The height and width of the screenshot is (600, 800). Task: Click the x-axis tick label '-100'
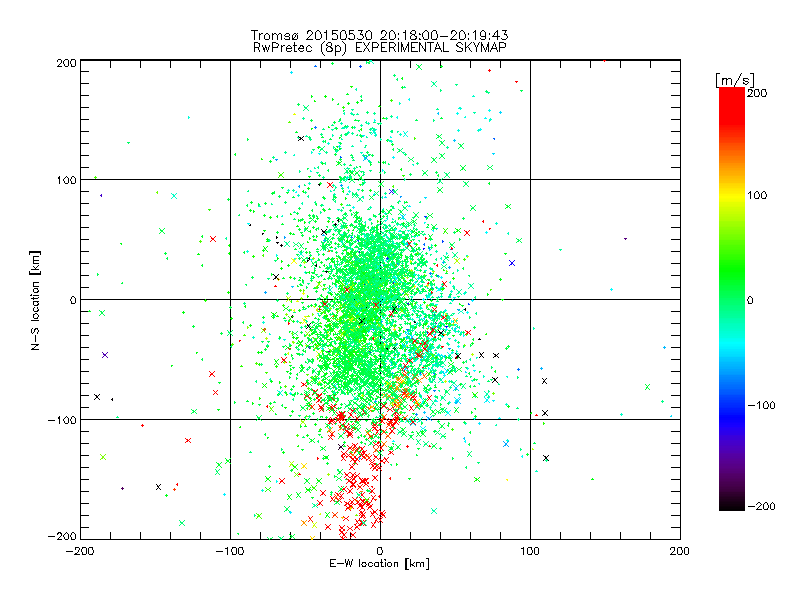pos(230,551)
